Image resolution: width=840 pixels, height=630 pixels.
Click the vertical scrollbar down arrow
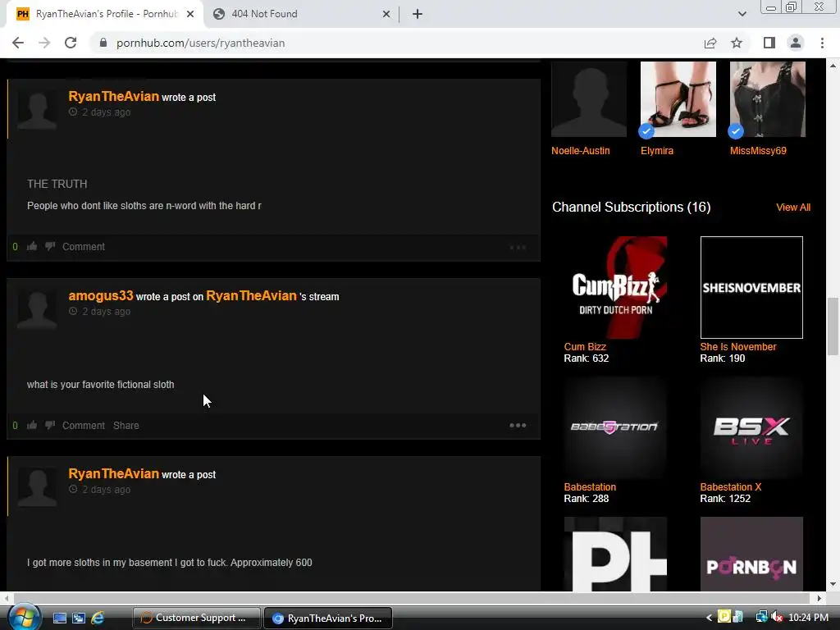[833, 584]
